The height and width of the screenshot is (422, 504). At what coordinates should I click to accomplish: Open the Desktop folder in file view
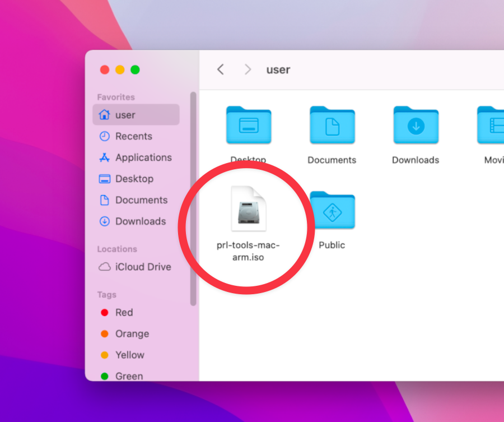tap(249, 126)
